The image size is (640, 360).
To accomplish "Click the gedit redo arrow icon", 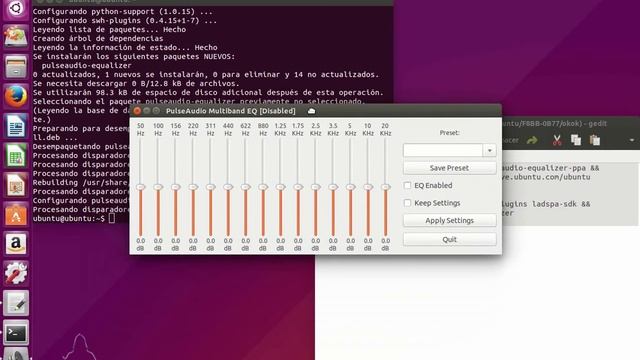I will click(x=532, y=140).
